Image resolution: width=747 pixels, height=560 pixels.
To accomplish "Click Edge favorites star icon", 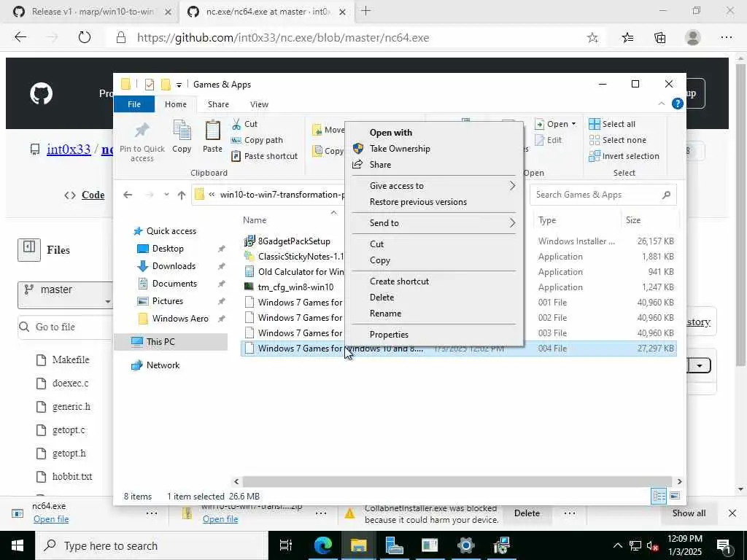I will [592, 38].
